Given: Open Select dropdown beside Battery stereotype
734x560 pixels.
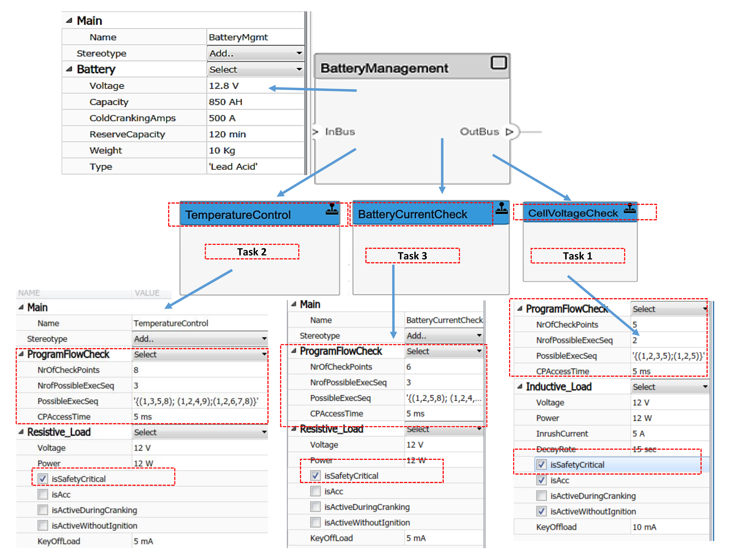Looking at the screenshot, I should [x=255, y=70].
